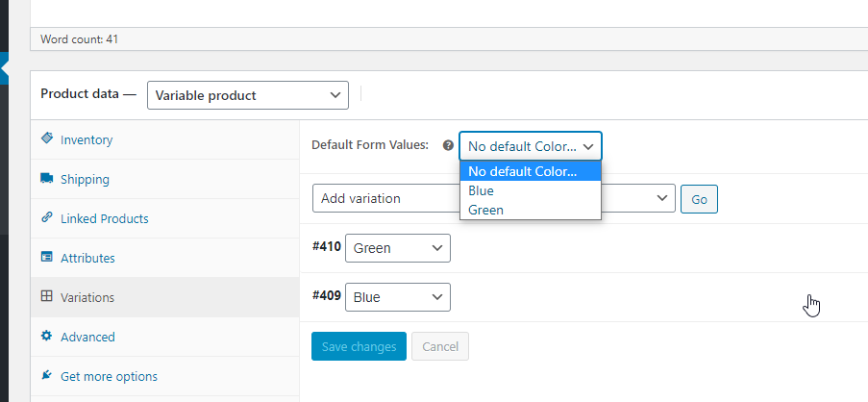Select Blue from the default color list
The image size is (868, 402).
(481, 191)
